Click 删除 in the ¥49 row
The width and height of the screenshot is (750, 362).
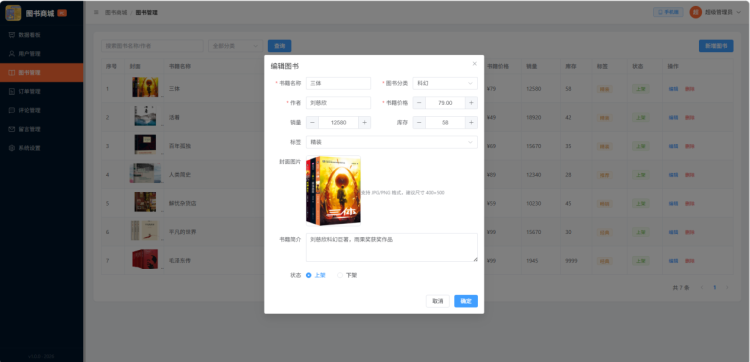pyautogui.click(x=689, y=118)
